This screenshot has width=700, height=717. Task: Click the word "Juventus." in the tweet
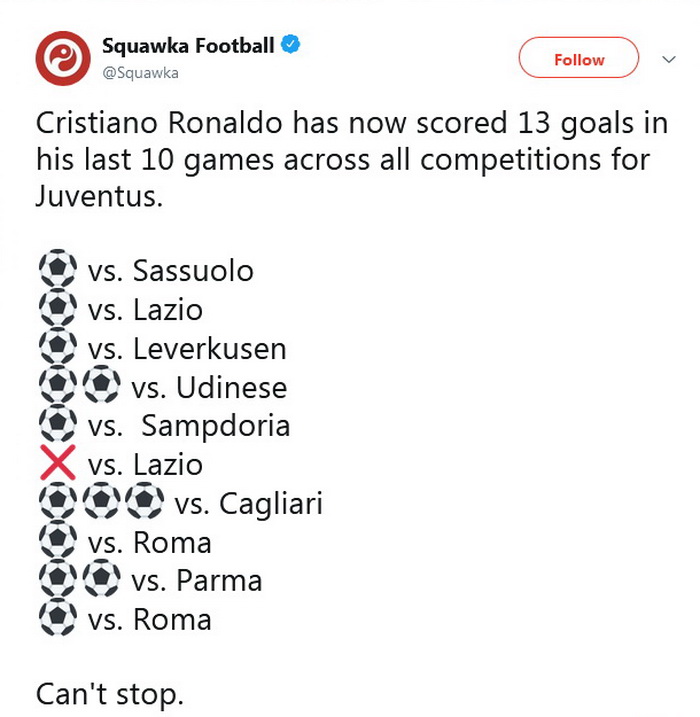click(98, 197)
